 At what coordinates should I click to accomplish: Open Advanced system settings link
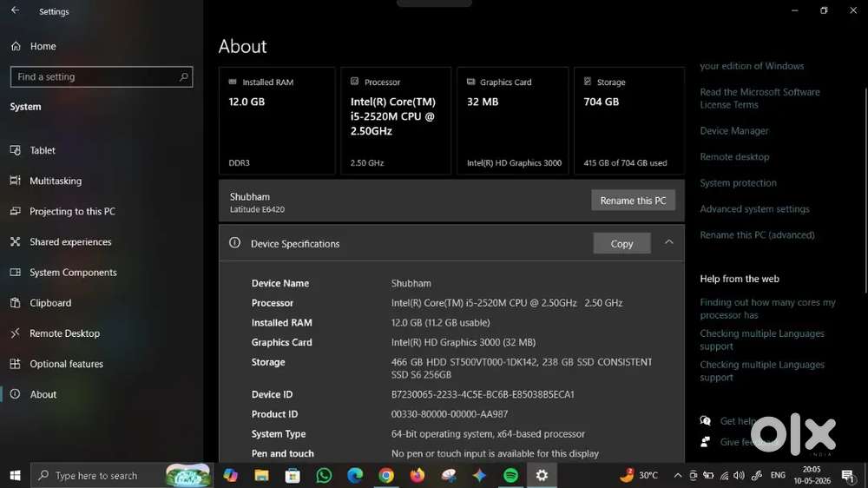754,208
